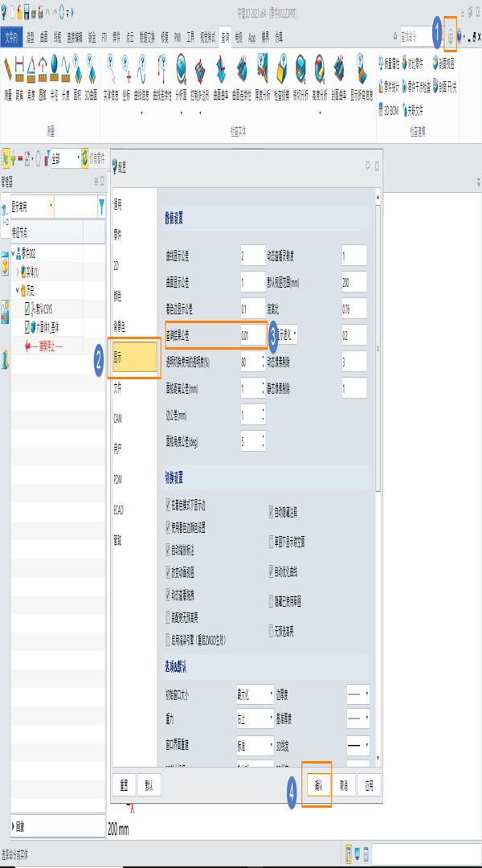Open 3D线宽 line width dropdown
The height and width of the screenshot is (868, 482).
357,746
